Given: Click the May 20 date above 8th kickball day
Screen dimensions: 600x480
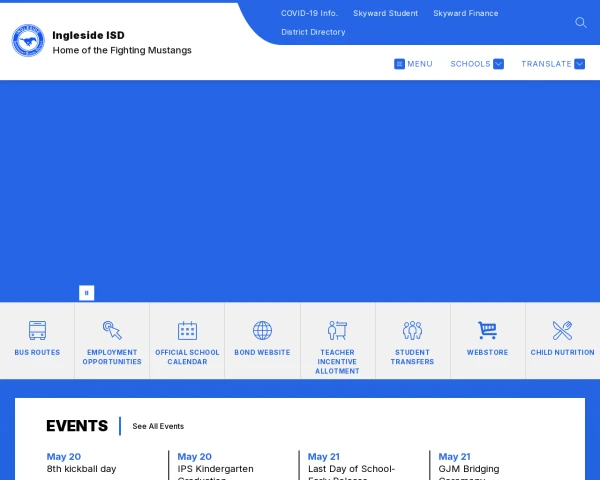Looking at the screenshot, I should coord(64,457).
